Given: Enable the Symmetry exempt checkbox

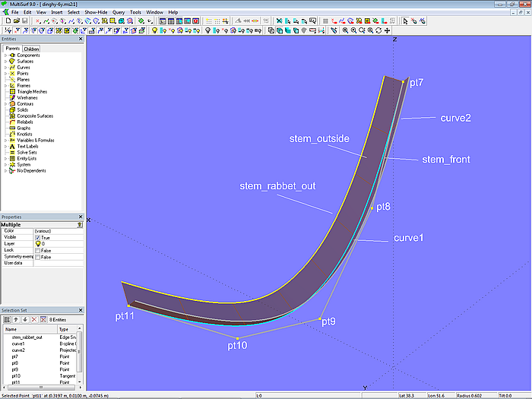Looking at the screenshot, I should pos(38,257).
